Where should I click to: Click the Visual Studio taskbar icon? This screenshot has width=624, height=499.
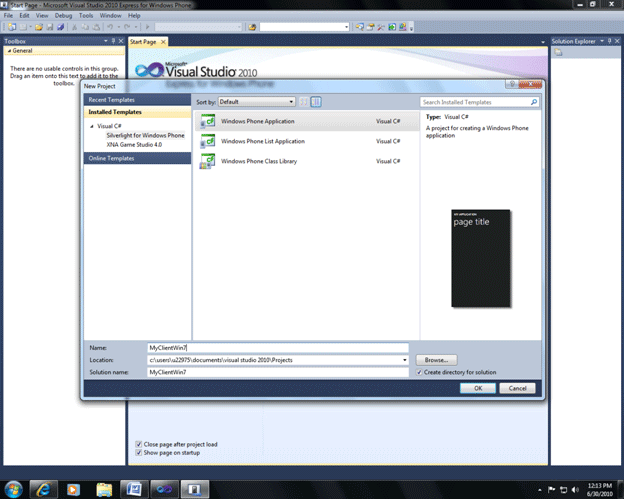pyautogui.click(x=164, y=489)
